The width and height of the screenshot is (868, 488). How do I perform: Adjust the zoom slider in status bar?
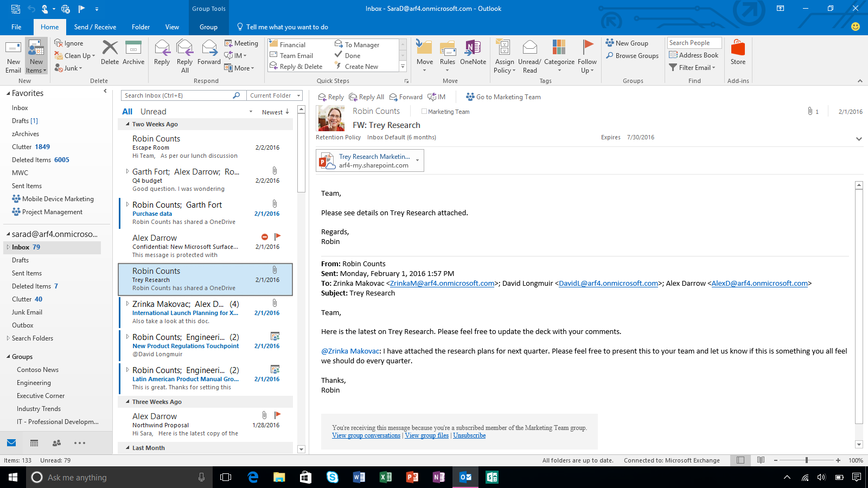(x=807, y=460)
